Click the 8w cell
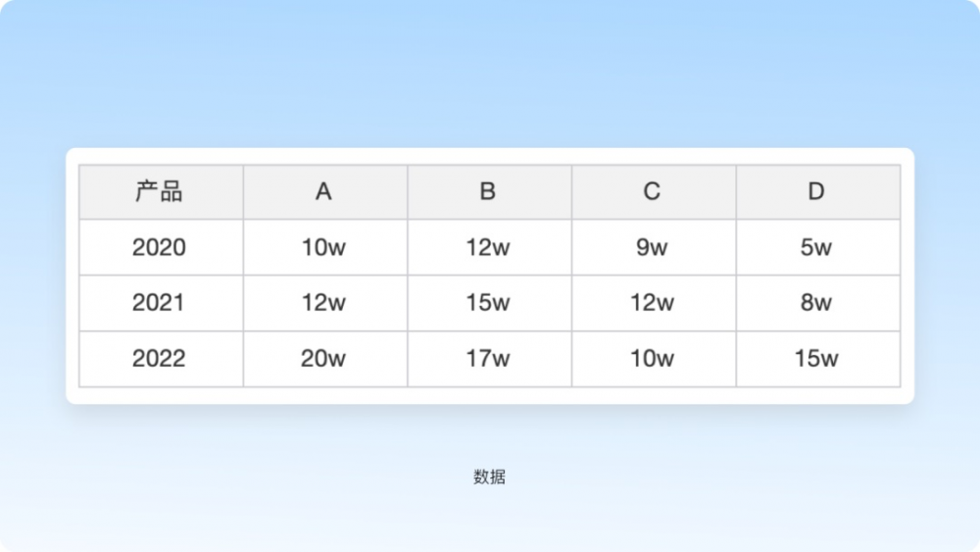Screen dimensions: 980x552 pyautogui.click(x=816, y=303)
